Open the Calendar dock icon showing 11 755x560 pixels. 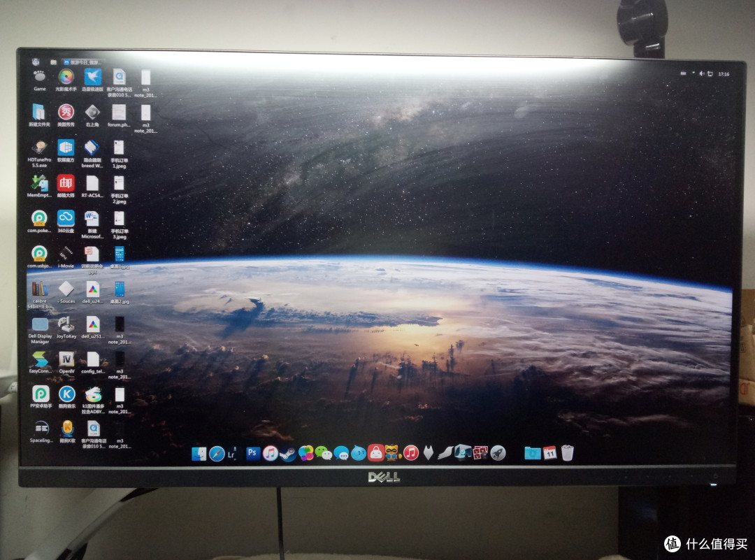[x=550, y=453]
